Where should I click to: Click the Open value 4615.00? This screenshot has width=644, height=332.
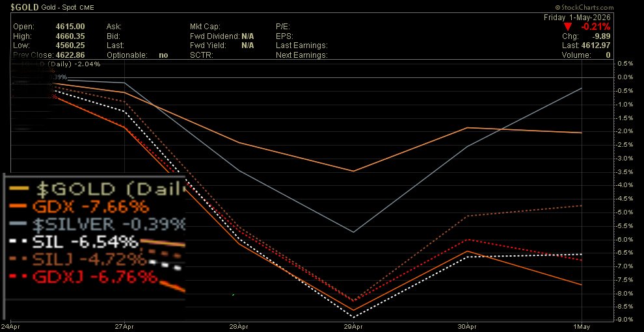click(70, 27)
